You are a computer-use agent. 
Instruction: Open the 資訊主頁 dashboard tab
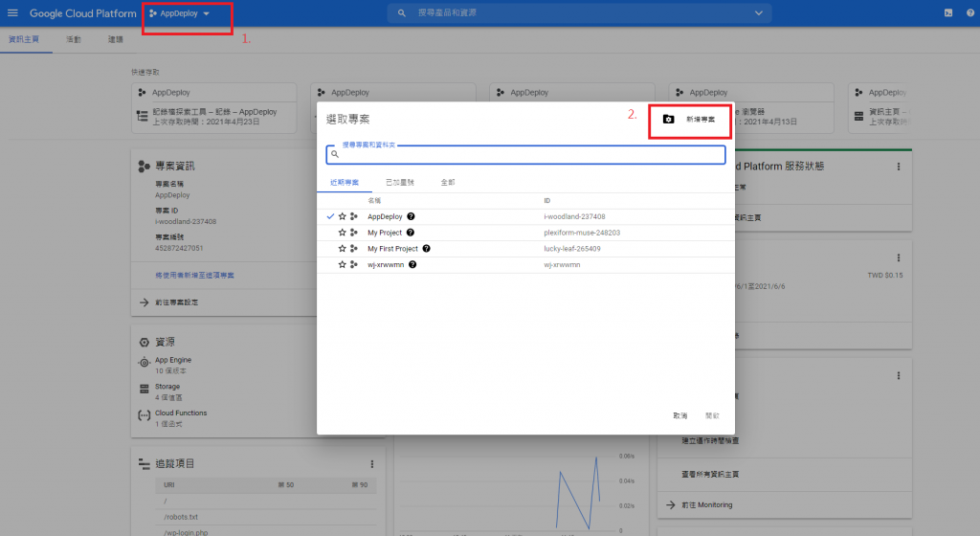24,39
